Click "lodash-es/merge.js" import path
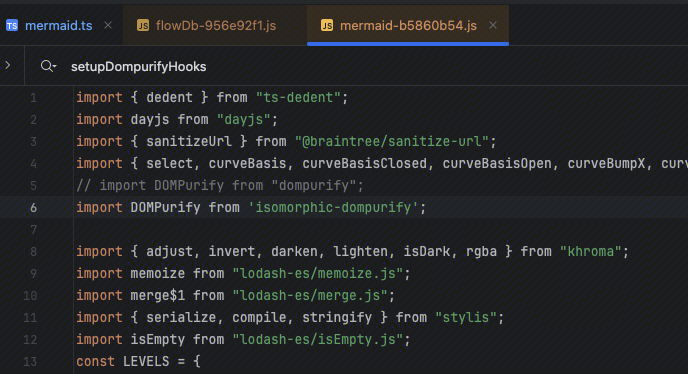Image resolution: width=688 pixels, height=374 pixels. point(310,295)
